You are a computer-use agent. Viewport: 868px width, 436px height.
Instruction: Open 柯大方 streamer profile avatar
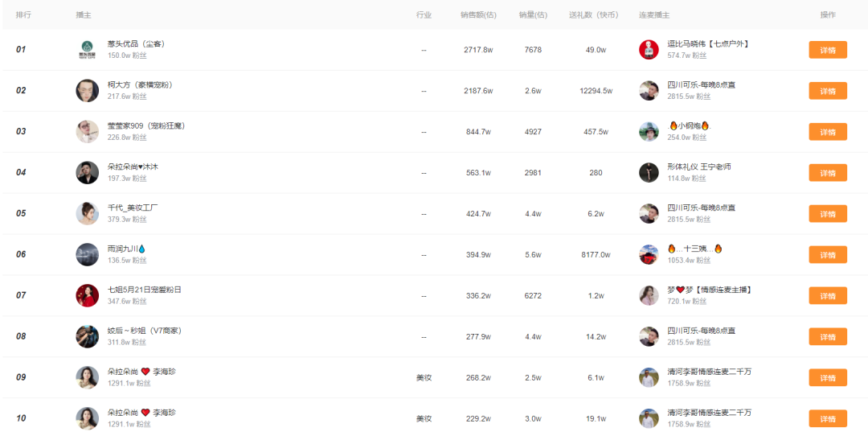(x=88, y=91)
